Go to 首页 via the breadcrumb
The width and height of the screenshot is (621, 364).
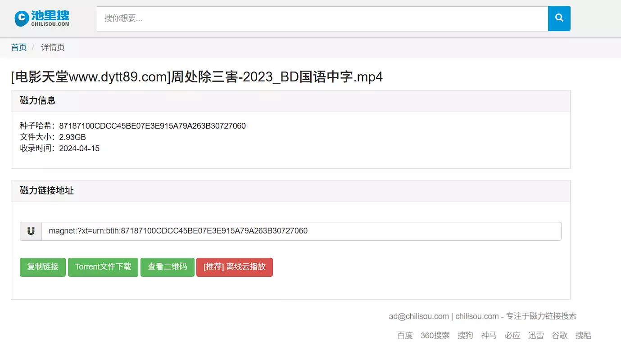[19, 48]
